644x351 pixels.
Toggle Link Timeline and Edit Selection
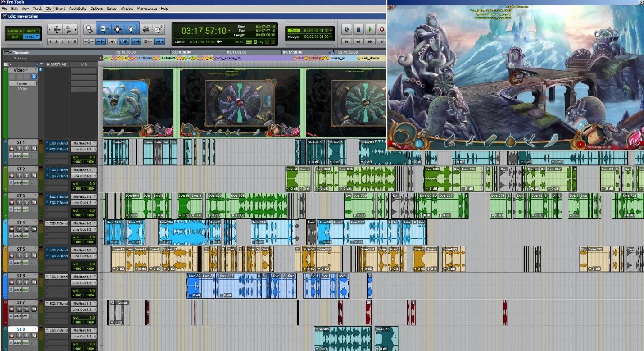(136, 41)
